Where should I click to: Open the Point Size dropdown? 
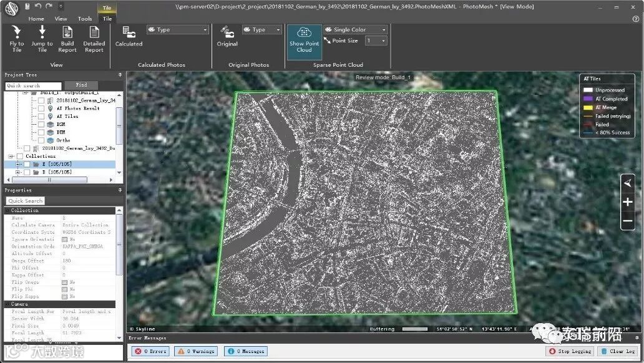tap(376, 41)
